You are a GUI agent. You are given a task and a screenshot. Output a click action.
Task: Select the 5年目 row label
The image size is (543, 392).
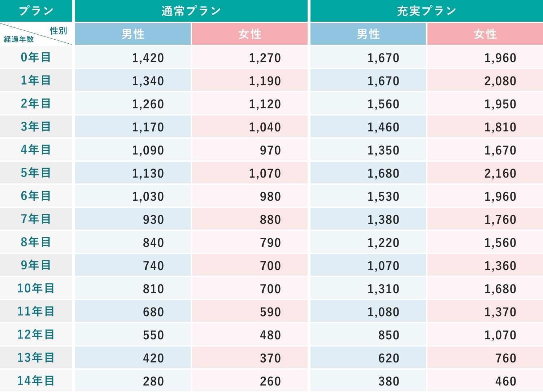pos(36,173)
